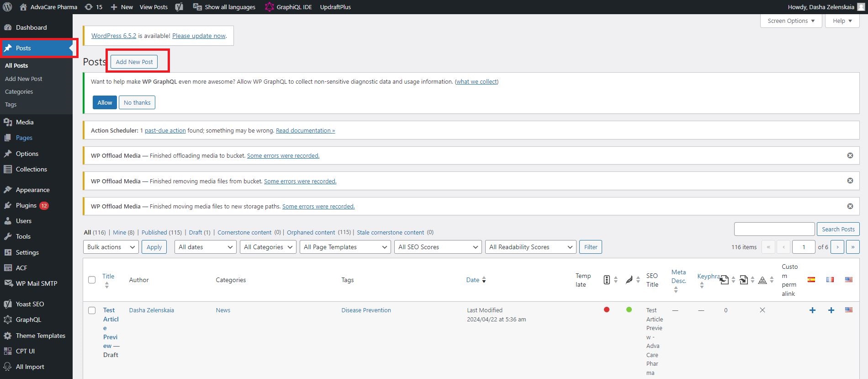Open the Settings sidebar menu
Image resolution: width=868 pixels, height=379 pixels.
(x=27, y=252)
